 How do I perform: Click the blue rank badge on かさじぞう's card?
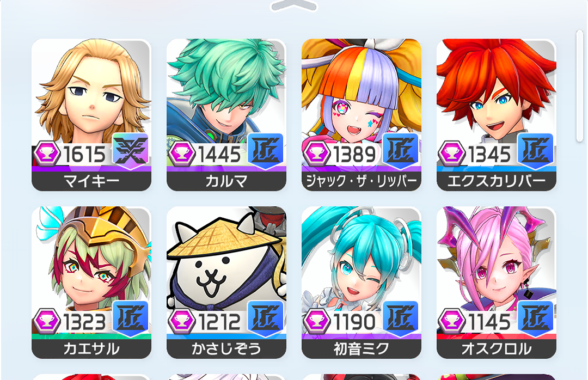click(x=266, y=318)
